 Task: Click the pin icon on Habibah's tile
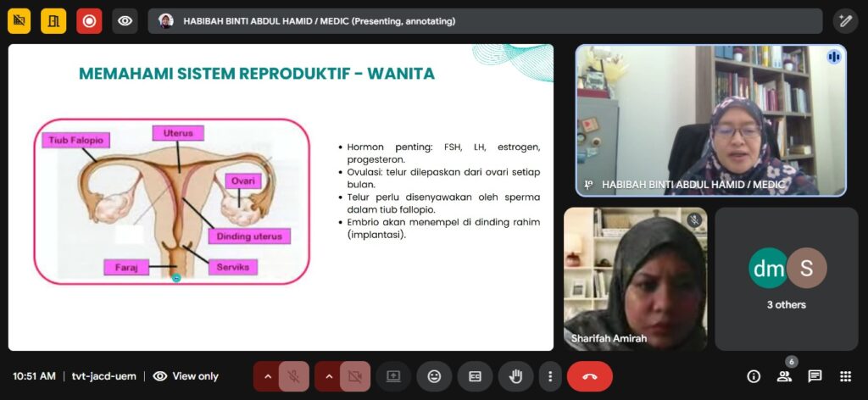click(588, 186)
